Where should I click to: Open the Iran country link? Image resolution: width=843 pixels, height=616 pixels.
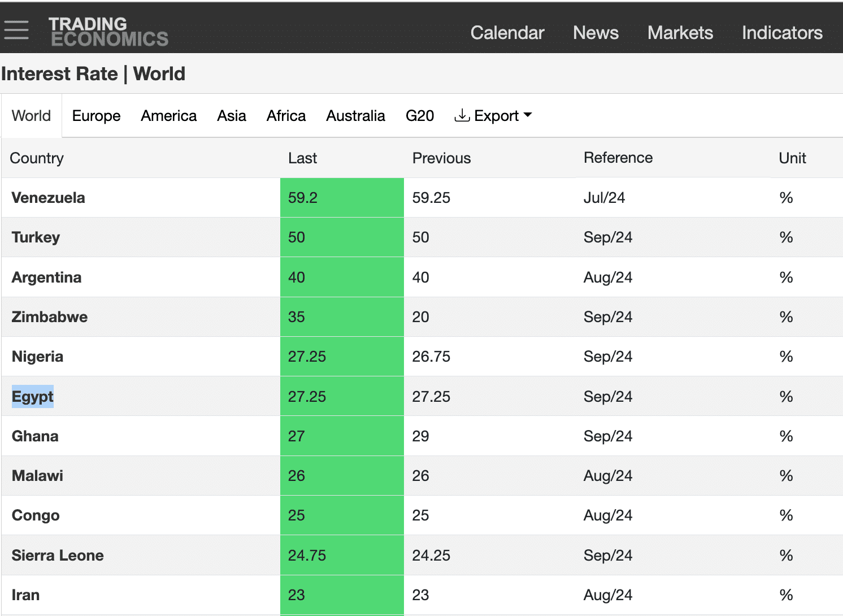[x=25, y=595]
